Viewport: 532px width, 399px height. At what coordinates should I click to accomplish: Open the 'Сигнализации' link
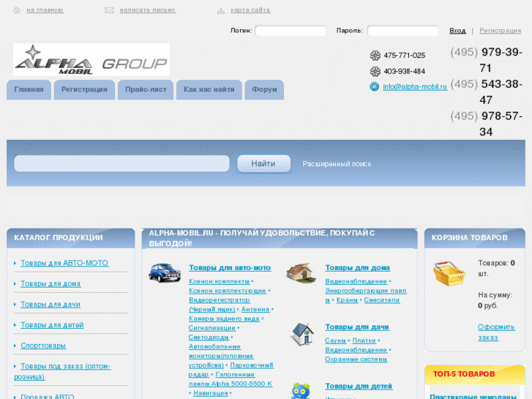pos(212,328)
